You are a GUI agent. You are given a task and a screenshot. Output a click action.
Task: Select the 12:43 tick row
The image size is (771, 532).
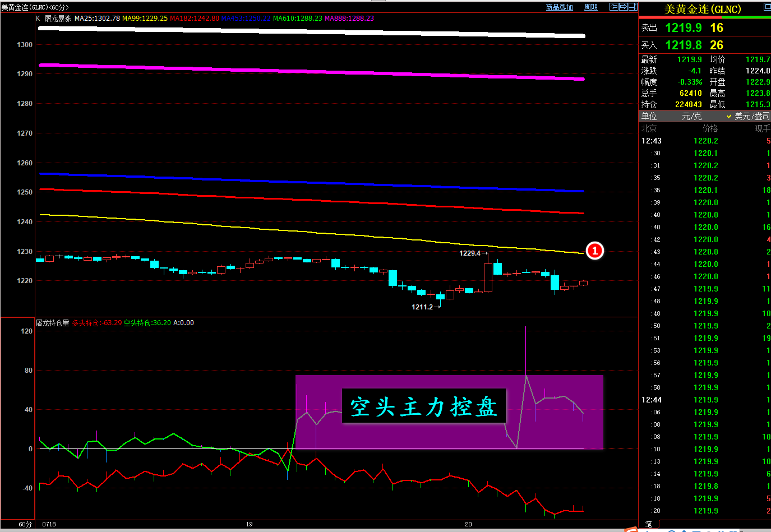[705, 141]
